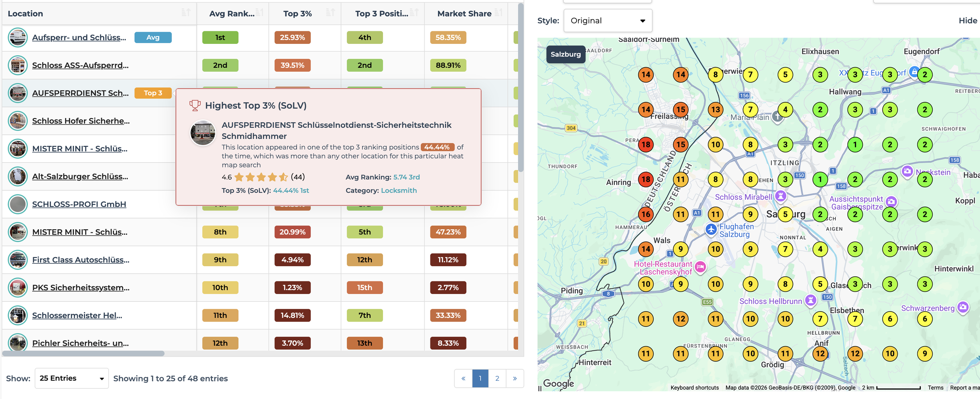Select page 1 in pagination

[480, 378]
